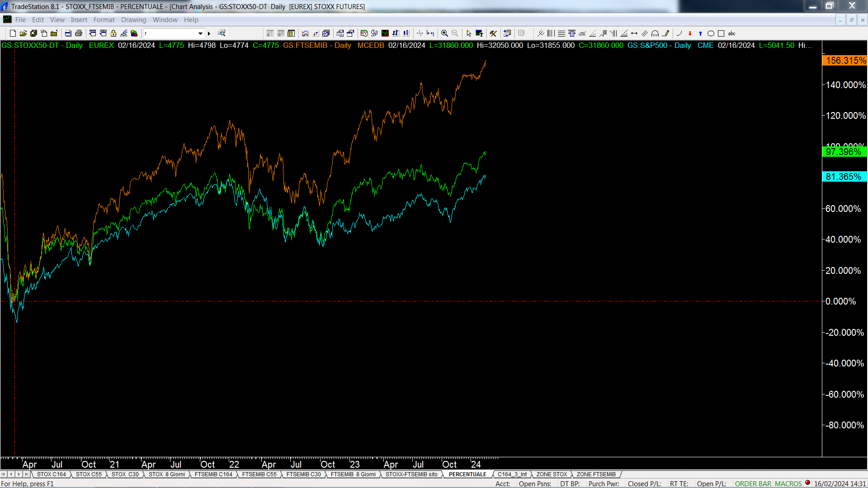Screen dimensions: 868x488
Task: Switch to the FTSEMIB C164 tab
Action: click(213, 474)
